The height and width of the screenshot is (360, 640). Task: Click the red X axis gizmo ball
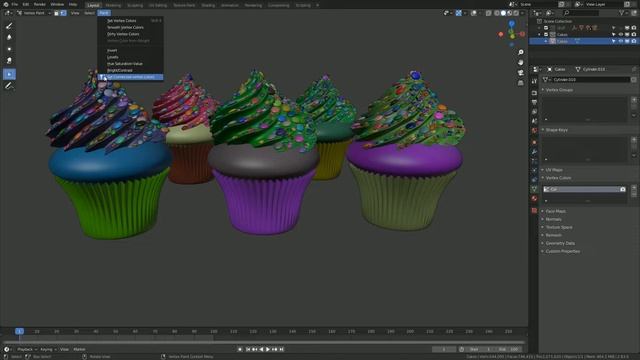tap(522, 34)
